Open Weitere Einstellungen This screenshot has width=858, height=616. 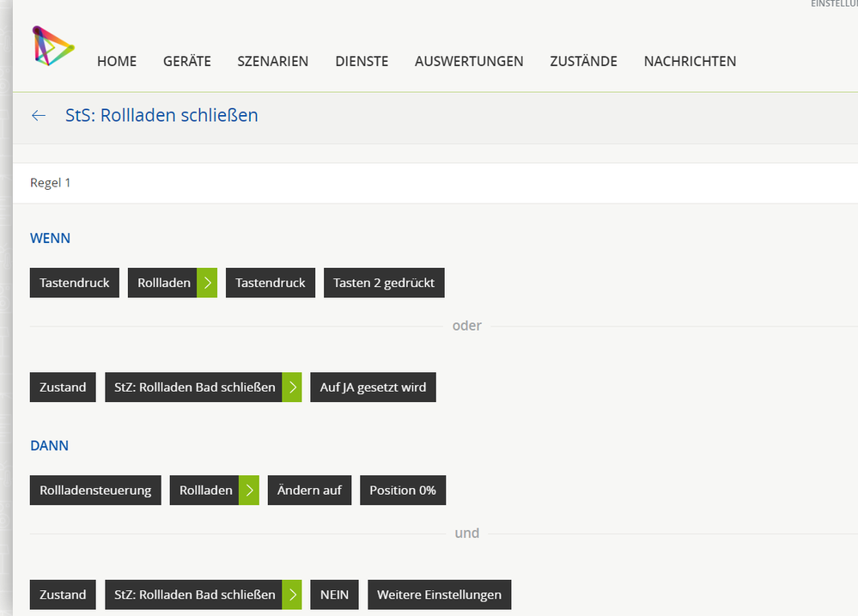[439, 595]
